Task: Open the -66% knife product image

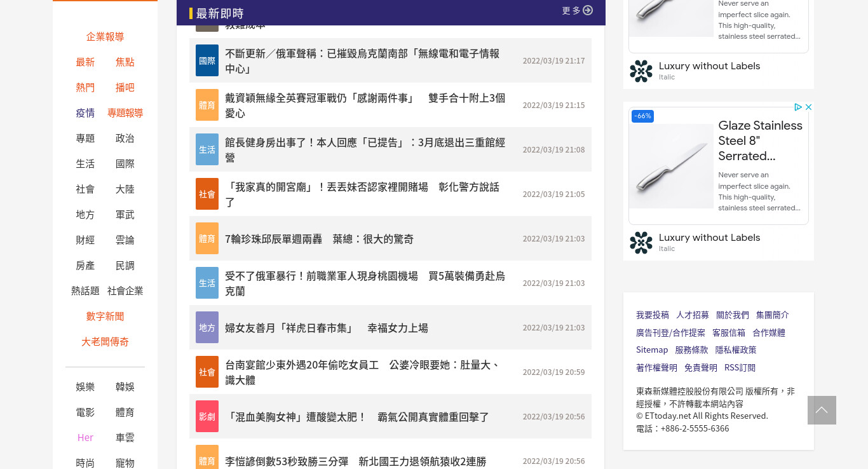Action: pos(671,166)
